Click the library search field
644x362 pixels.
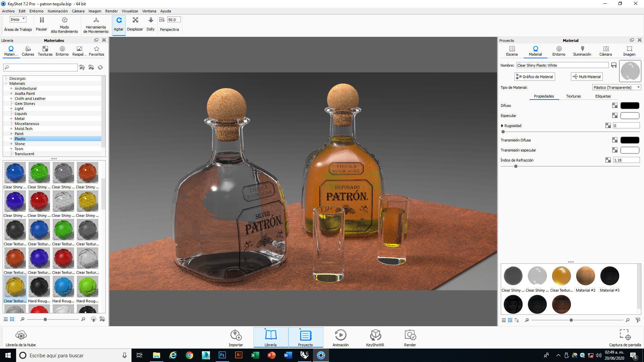(x=40, y=67)
